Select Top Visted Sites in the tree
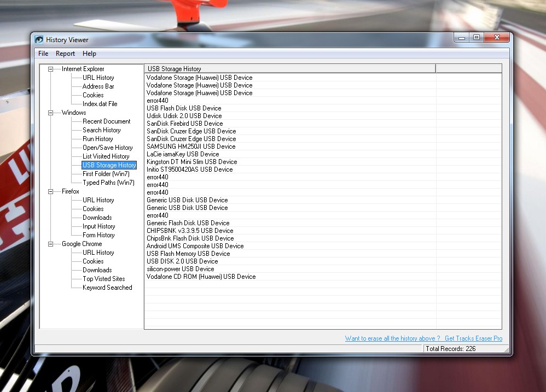Image resolution: width=546 pixels, height=392 pixels. click(104, 279)
